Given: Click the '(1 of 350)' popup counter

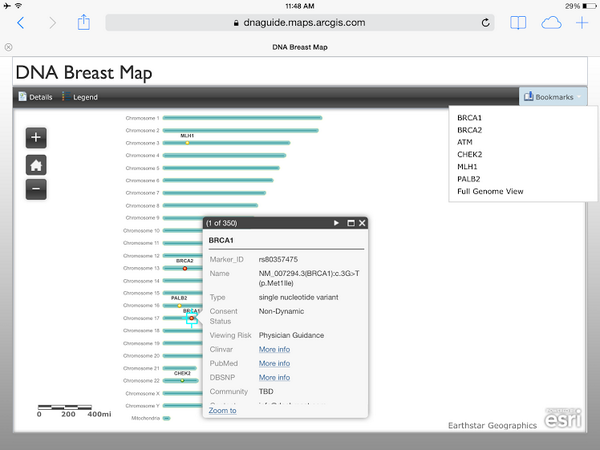Looking at the screenshot, I should click(x=222, y=223).
